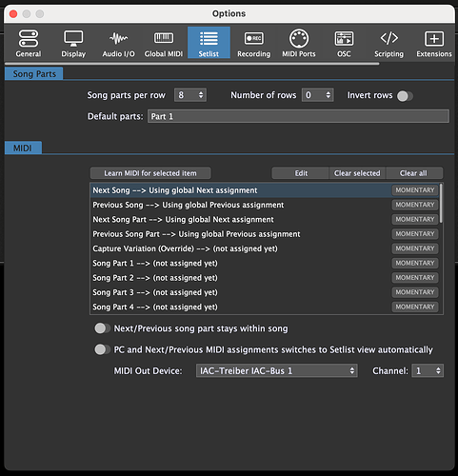Enable Next/Previous song part stays within song
458x476 pixels.
click(102, 328)
